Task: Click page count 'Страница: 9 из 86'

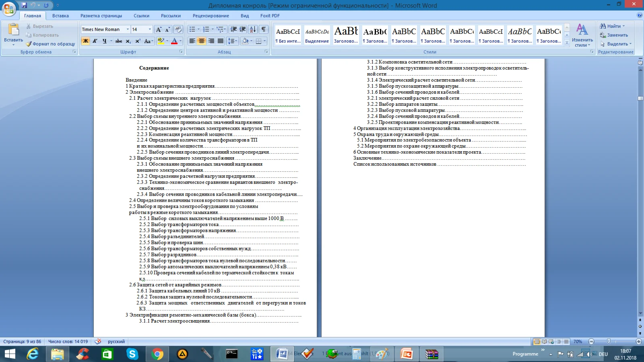Action: [x=22, y=341]
